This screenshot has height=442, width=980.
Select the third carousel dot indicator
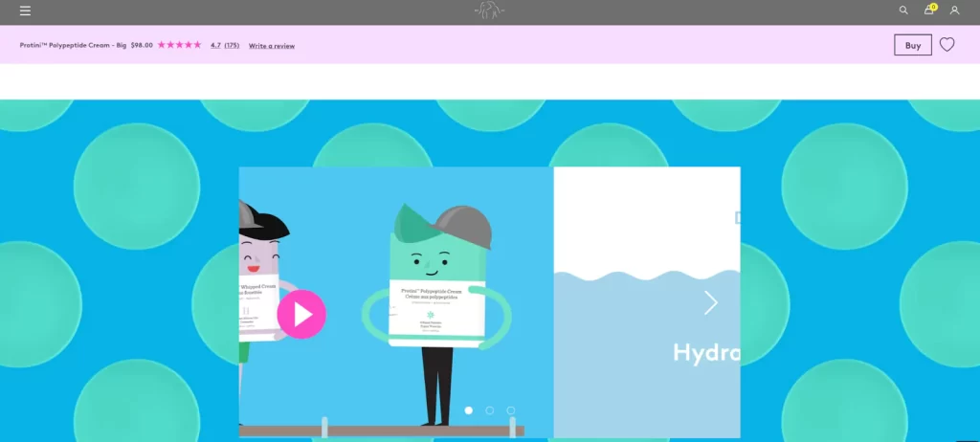[x=511, y=410]
